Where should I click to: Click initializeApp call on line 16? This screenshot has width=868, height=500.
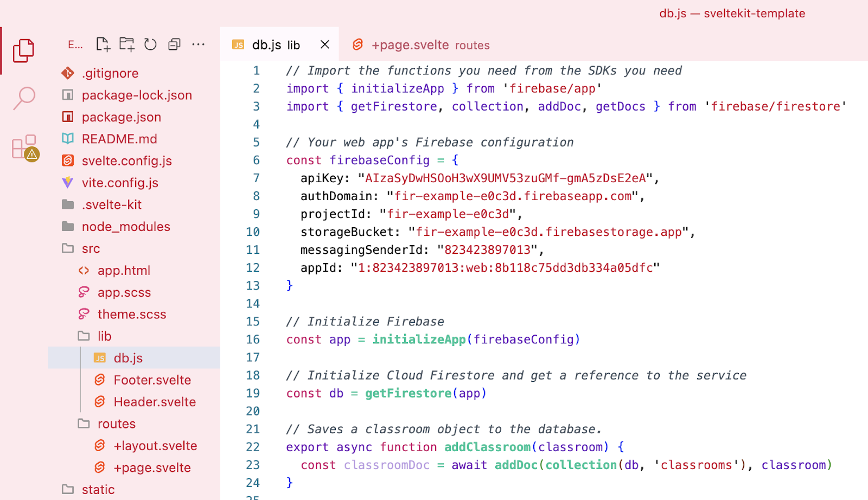click(x=419, y=339)
